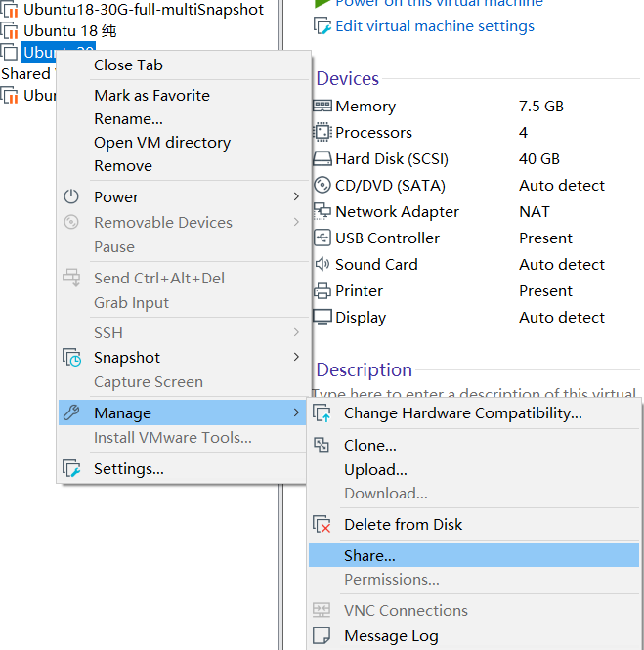
Task: Click the Hard Disk 40 GB value
Action: click(539, 158)
